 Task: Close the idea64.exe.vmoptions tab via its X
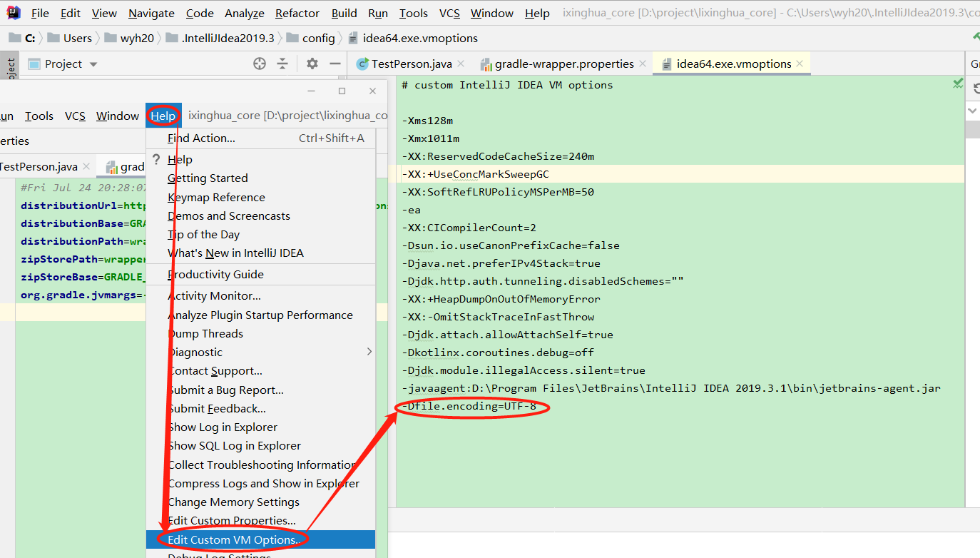800,64
